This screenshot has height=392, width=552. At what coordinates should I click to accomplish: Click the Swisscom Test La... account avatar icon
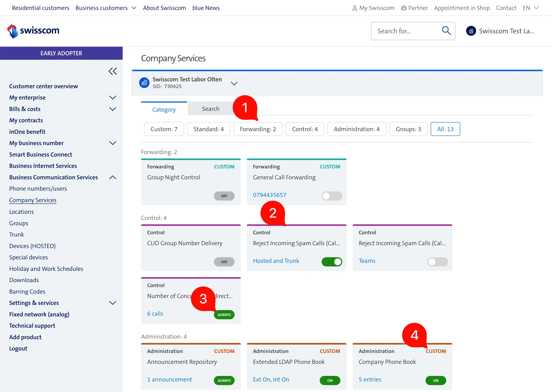tap(471, 31)
